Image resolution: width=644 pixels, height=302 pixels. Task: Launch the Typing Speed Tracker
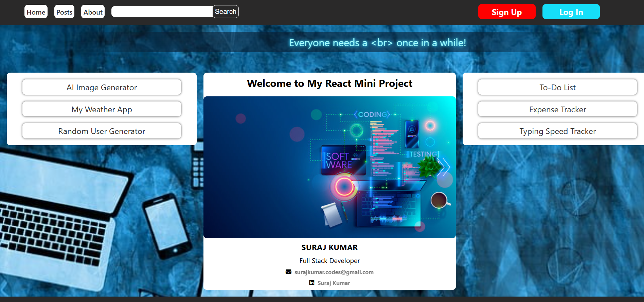(557, 131)
